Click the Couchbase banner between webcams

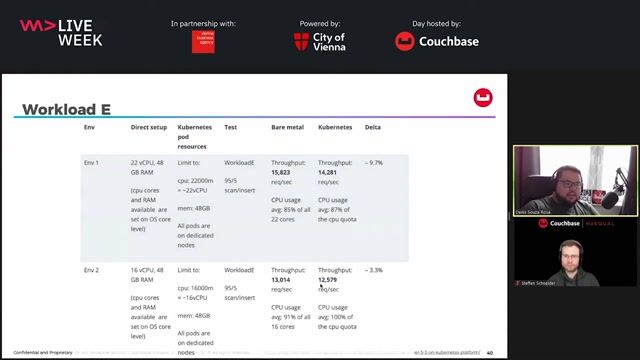(576, 223)
